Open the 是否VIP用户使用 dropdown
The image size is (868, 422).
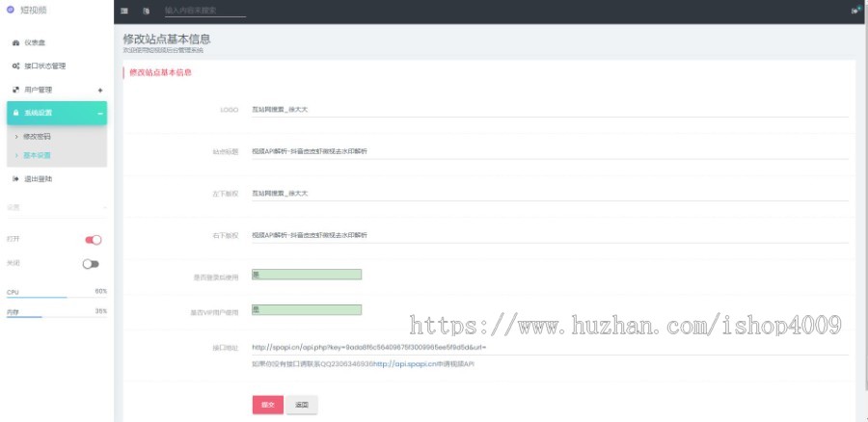coord(307,309)
